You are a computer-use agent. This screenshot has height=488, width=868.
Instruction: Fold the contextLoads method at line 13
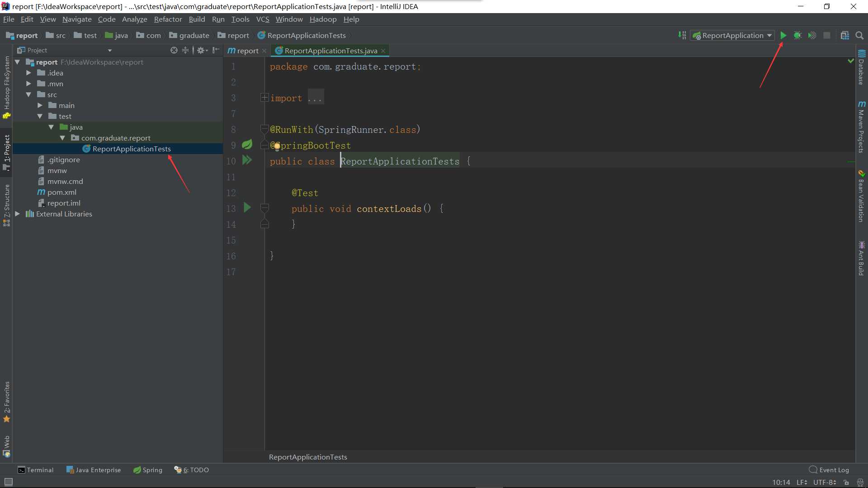pyautogui.click(x=265, y=208)
